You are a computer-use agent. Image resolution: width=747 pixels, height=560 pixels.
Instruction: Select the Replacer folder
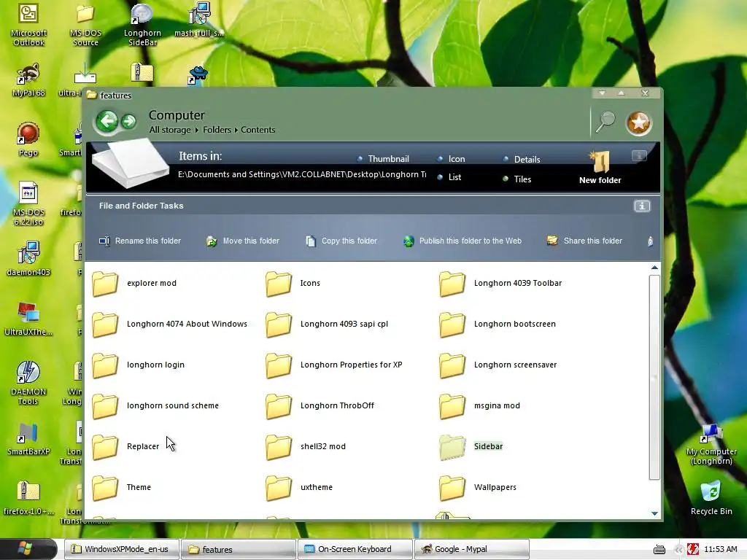point(125,447)
